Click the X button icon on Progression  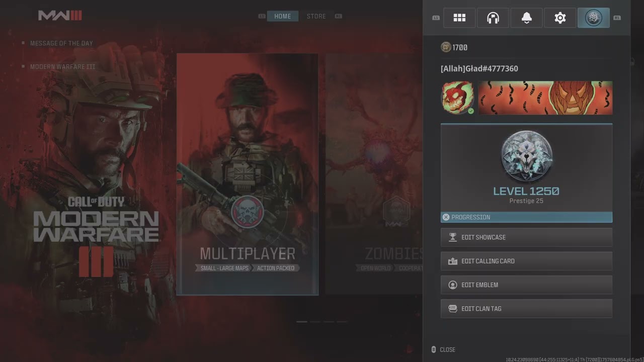446,217
